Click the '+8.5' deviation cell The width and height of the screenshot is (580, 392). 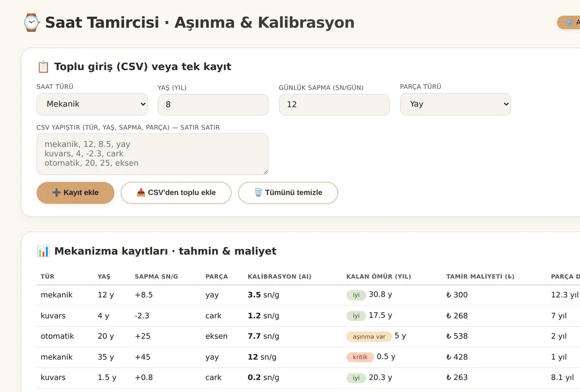(144, 295)
